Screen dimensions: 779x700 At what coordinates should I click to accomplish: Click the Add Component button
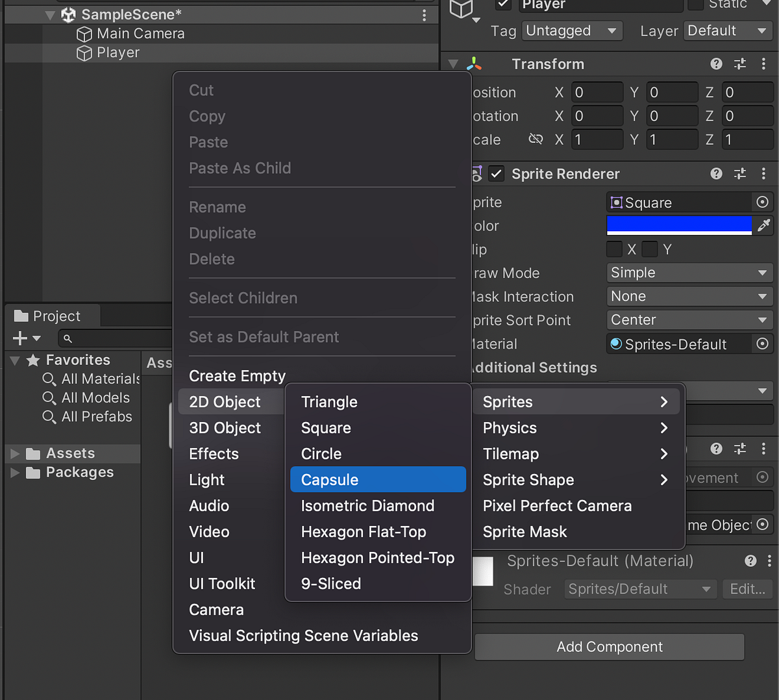(609, 647)
